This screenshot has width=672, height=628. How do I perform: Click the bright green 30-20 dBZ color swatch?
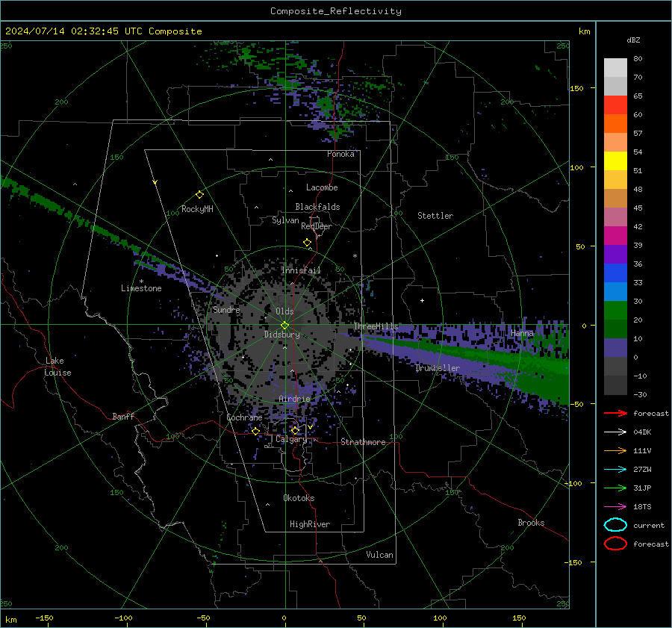(x=615, y=311)
